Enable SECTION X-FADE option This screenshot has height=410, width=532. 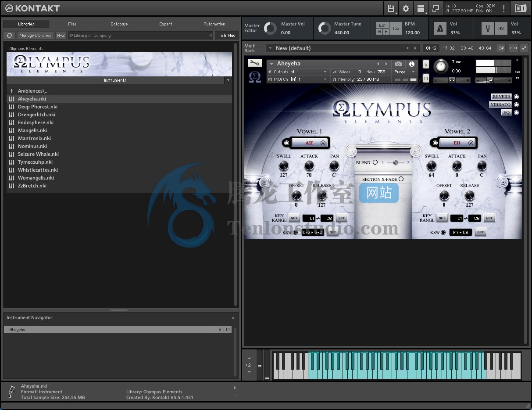pyautogui.click(x=401, y=179)
